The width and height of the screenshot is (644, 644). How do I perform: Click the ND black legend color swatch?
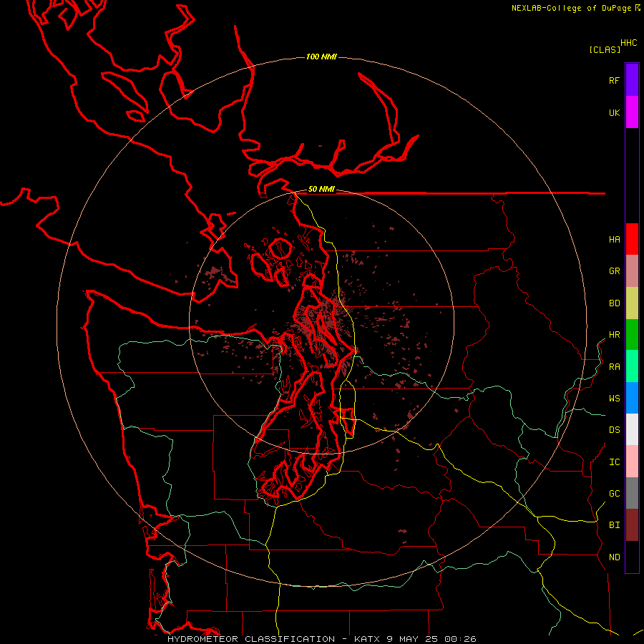(x=632, y=557)
